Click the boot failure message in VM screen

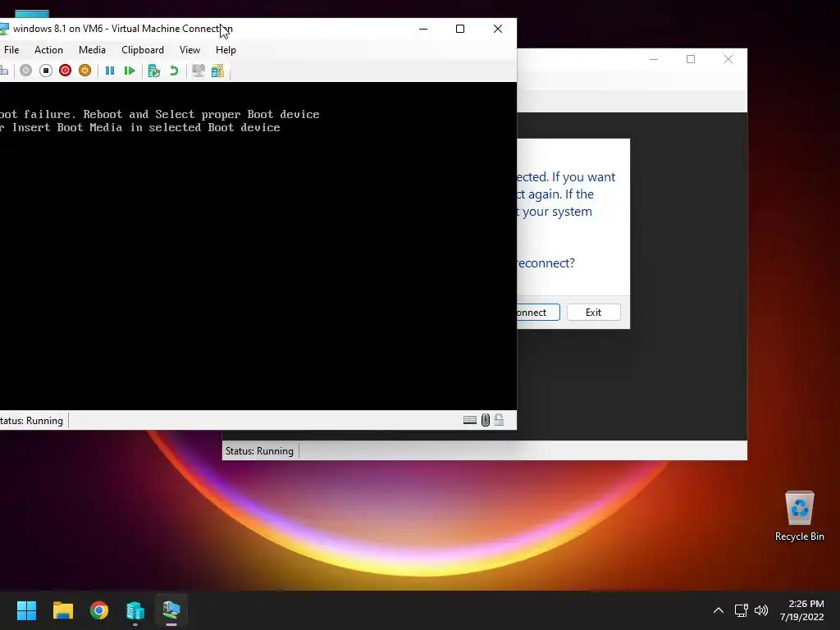point(160,121)
